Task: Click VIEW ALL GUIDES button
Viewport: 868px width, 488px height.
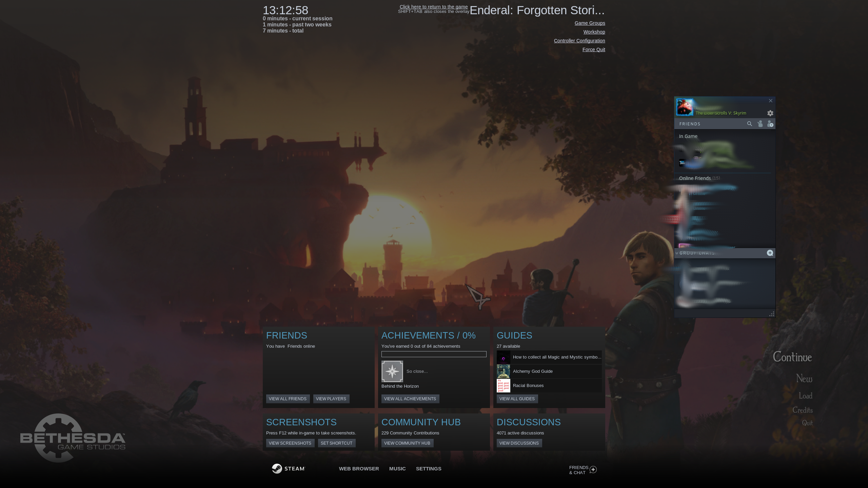Action: click(x=517, y=399)
